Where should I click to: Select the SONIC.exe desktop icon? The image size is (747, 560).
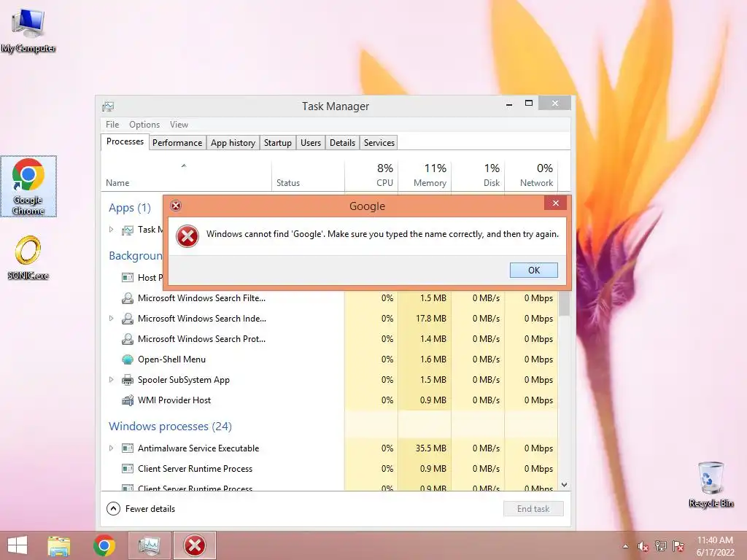click(28, 257)
